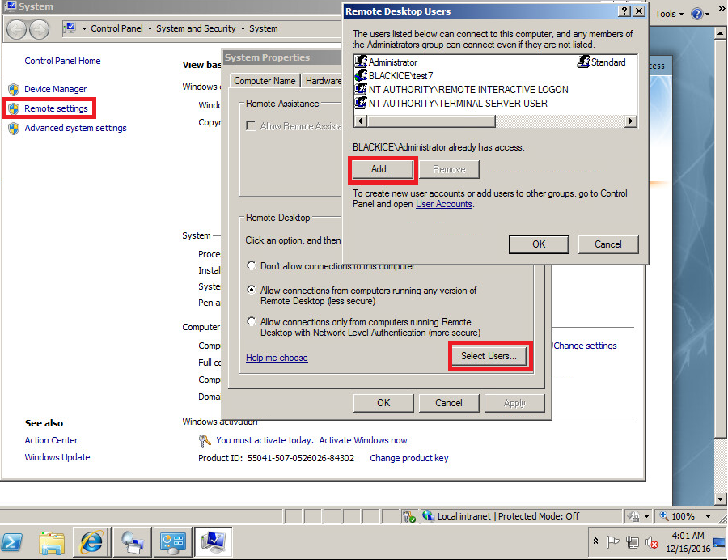Screen dimensions: 728x560
Task: Open the User Accounts link
Action: click(443, 205)
